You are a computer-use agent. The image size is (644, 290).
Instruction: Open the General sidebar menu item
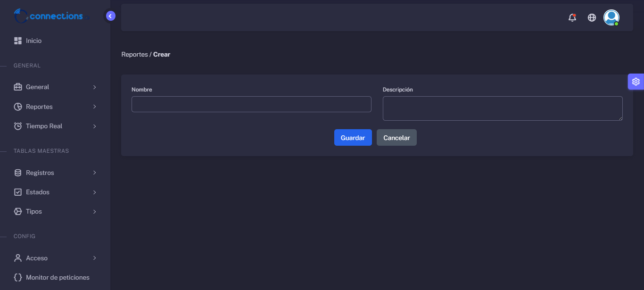pyautogui.click(x=55, y=87)
